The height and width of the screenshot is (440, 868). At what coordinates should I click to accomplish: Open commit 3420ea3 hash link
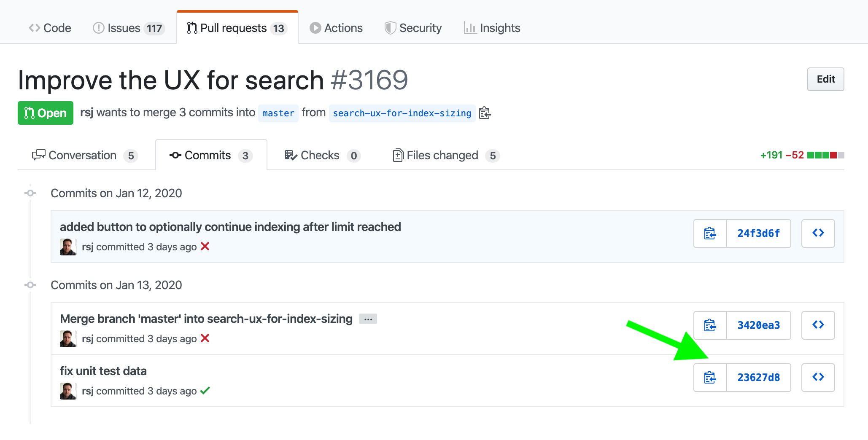[x=758, y=325]
